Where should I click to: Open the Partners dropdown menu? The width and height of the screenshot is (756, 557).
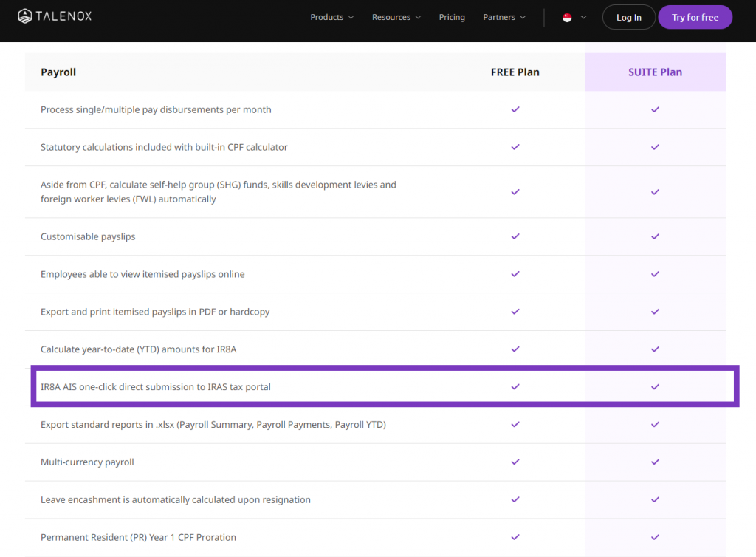tap(504, 18)
